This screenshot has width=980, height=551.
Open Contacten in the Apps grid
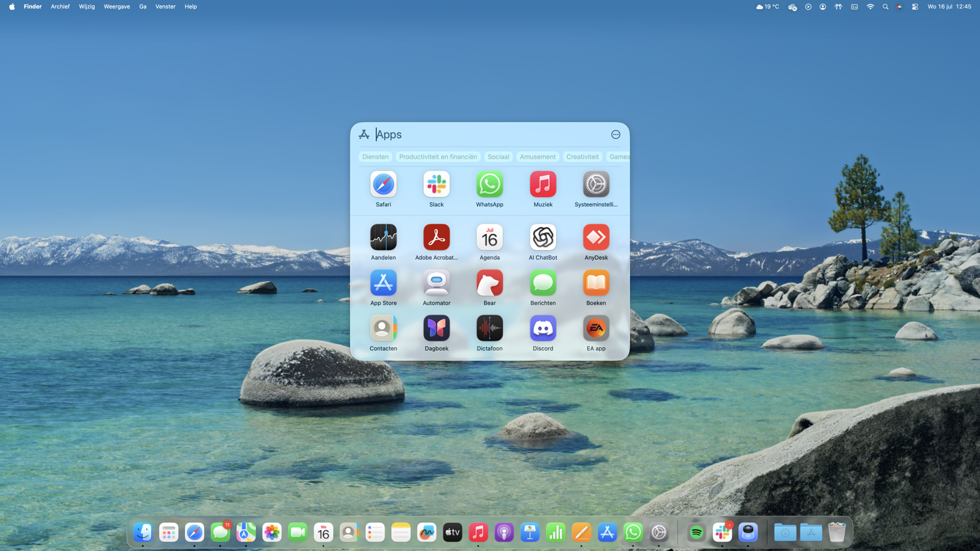(384, 328)
